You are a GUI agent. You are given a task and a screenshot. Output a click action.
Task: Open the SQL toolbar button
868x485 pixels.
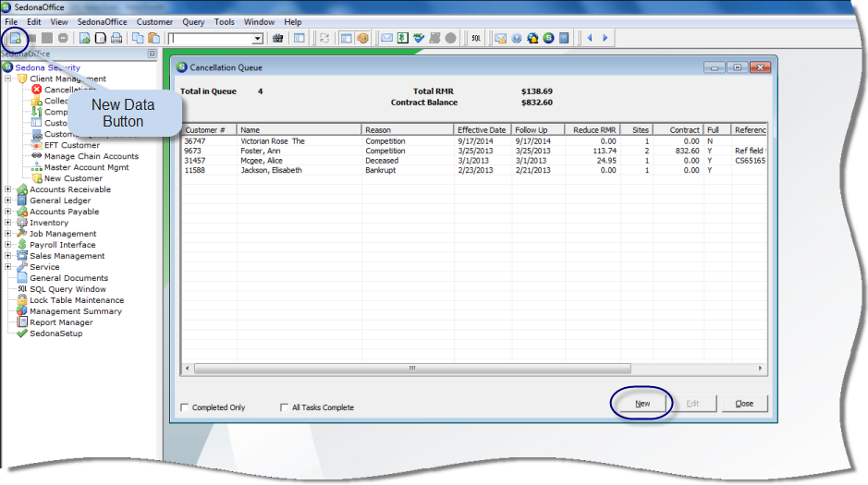point(476,38)
